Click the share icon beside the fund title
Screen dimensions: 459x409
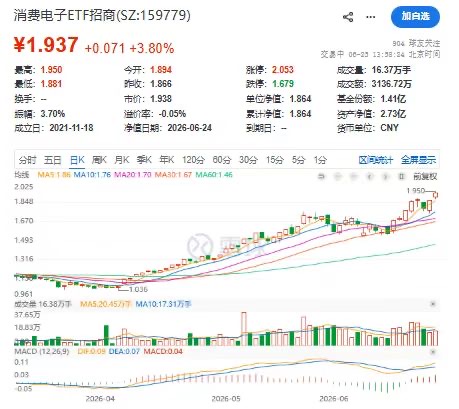point(348,17)
